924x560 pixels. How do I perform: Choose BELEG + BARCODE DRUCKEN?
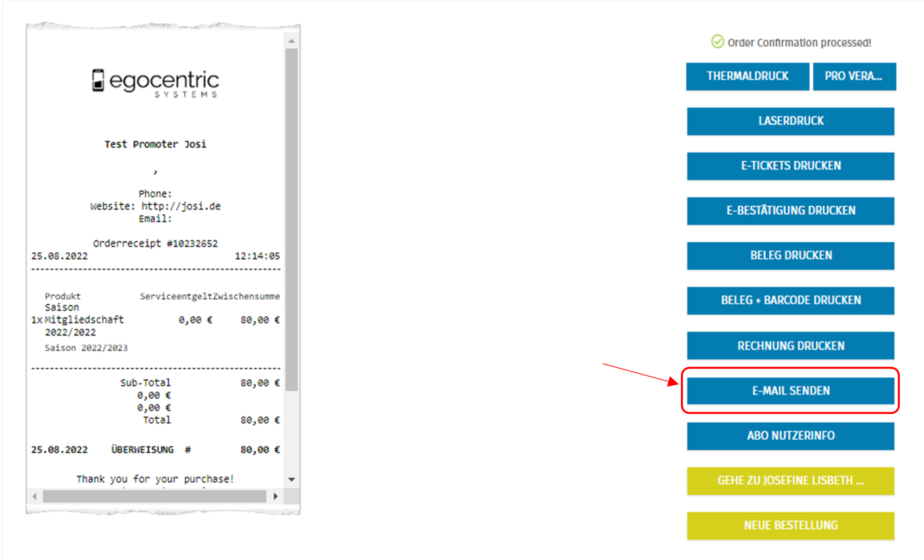coord(790,300)
